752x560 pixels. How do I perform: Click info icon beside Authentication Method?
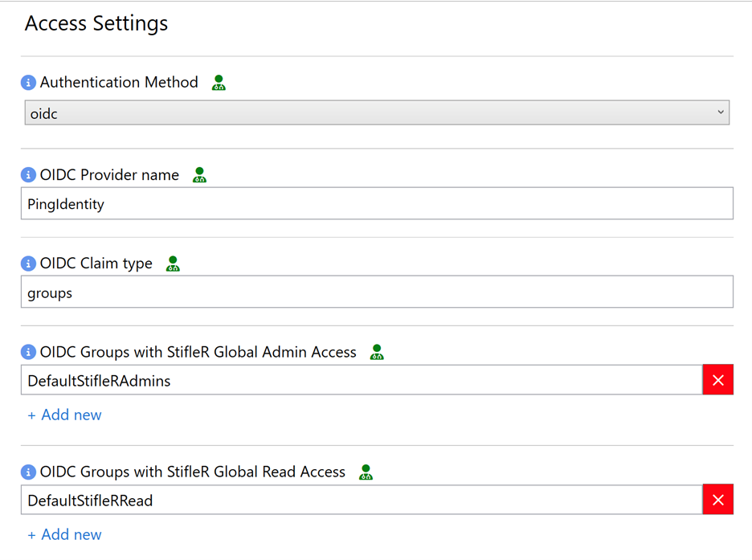[x=29, y=83]
